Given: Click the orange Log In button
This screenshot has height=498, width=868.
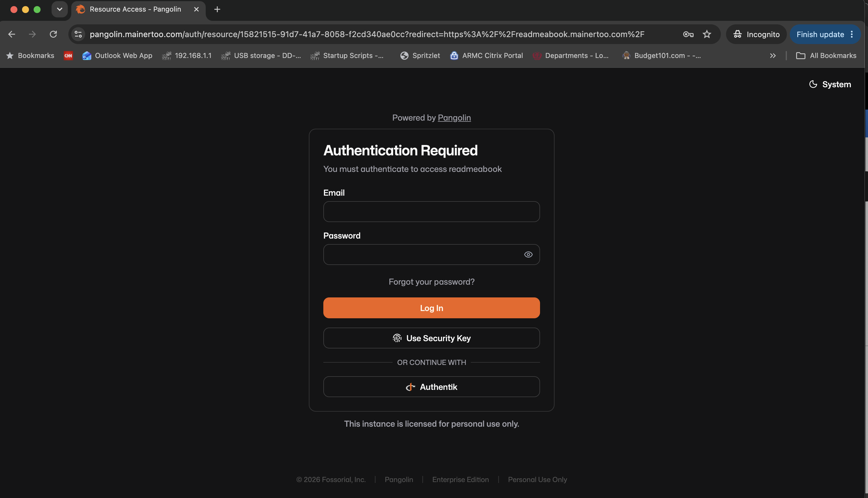Looking at the screenshot, I should pyautogui.click(x=431, y=308).
